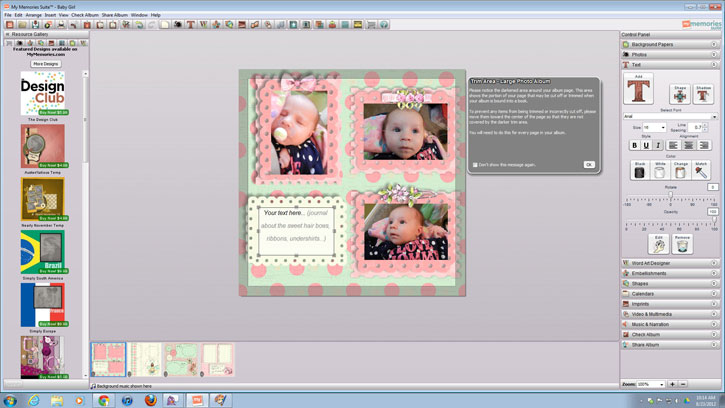
Task: Click the zoom in plus button
Action: coord(672,384)
